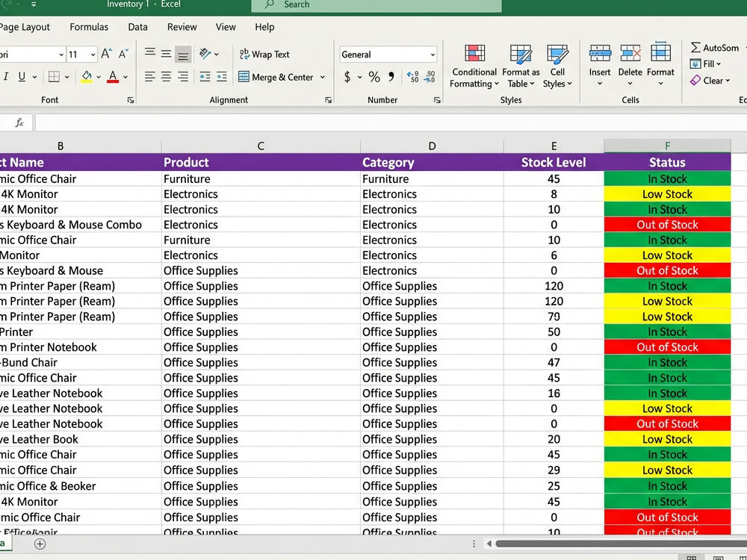
Task: Open the View tab
Action: pos(226,27)
